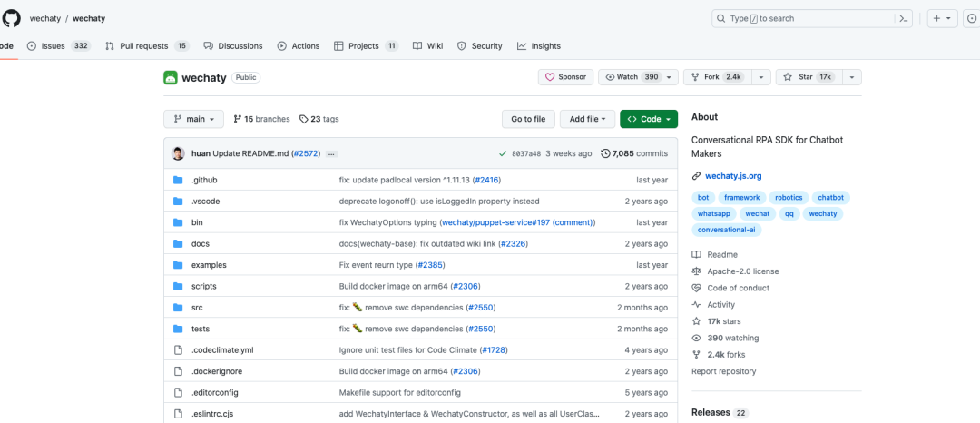
Task: Open the bin folder
Action: [197, 222]
